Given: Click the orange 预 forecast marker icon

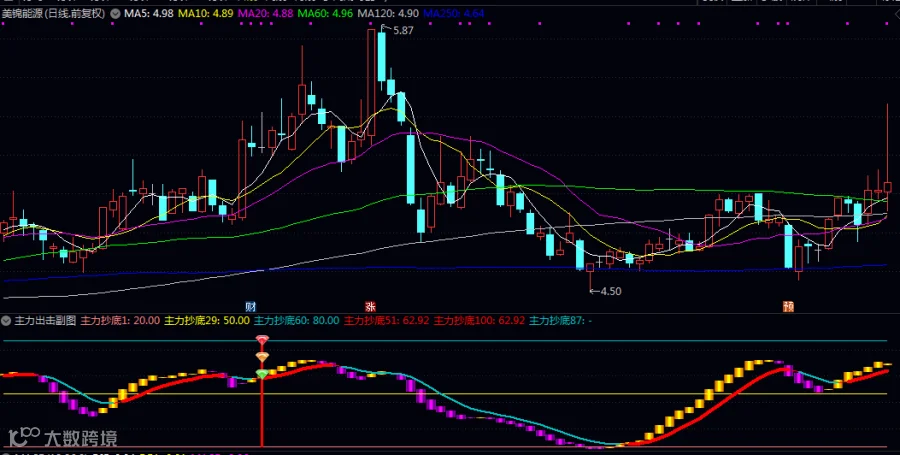Looking at the screenshot, I should click(x=789, y=306).
